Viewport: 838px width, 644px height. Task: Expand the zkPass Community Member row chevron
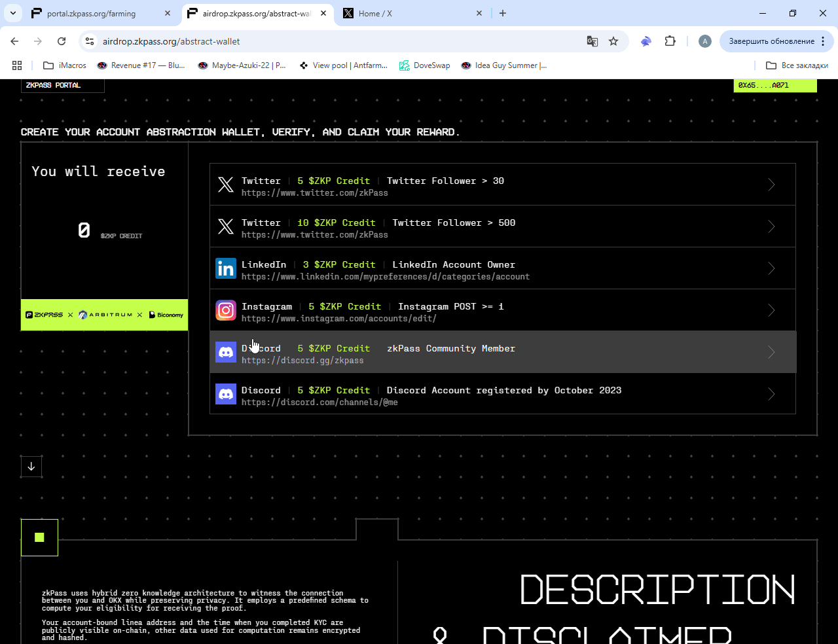point(771,352)
